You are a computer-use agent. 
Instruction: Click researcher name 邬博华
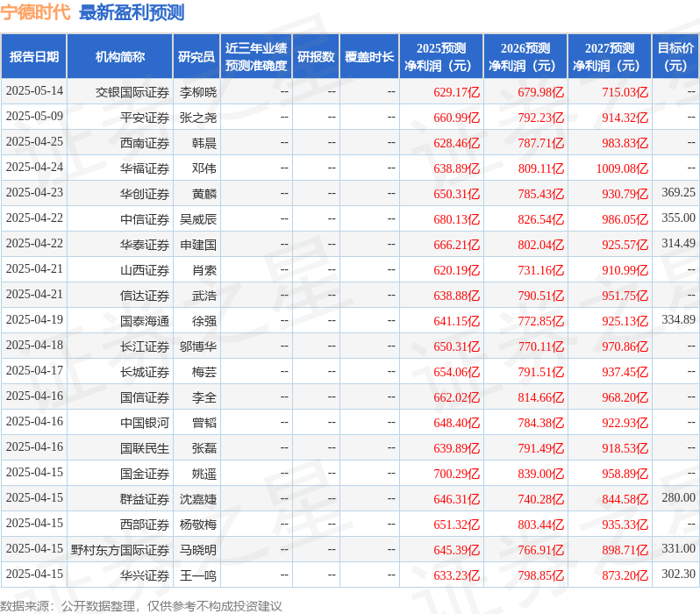[198, 347]
